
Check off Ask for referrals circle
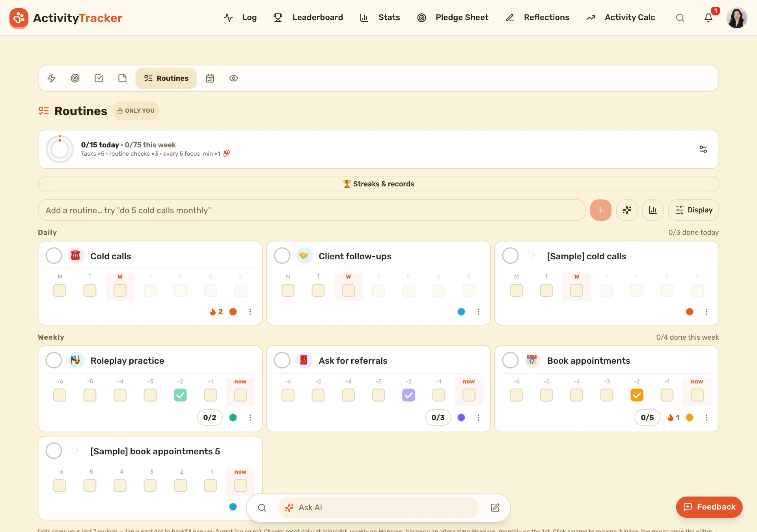[282, 360]
